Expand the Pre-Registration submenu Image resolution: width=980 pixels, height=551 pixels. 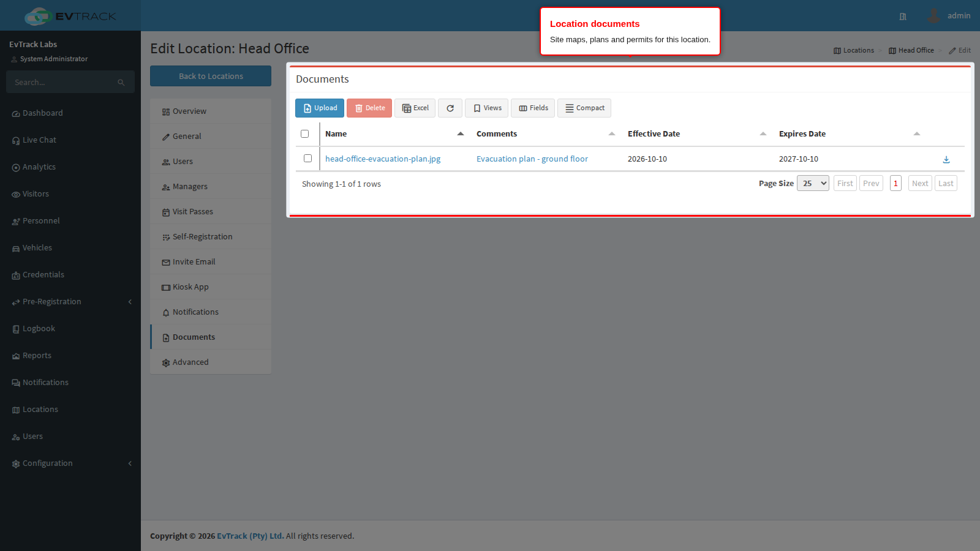pos(70,302)
